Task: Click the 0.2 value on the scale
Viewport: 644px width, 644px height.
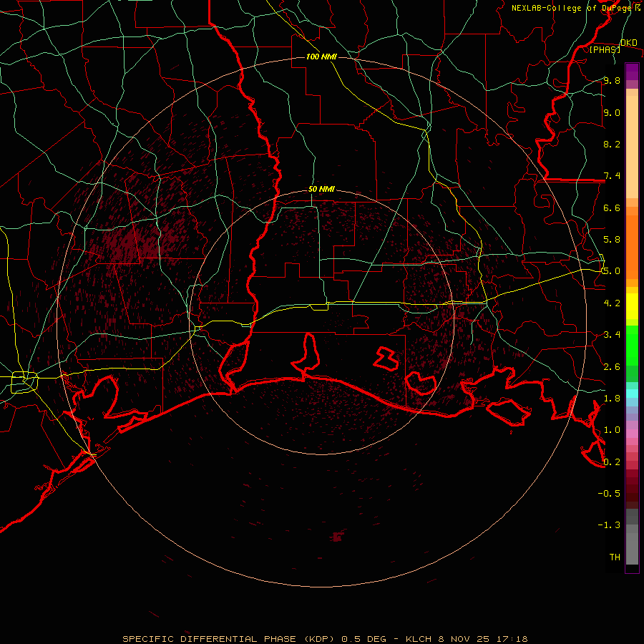Action: coord(612,462)
